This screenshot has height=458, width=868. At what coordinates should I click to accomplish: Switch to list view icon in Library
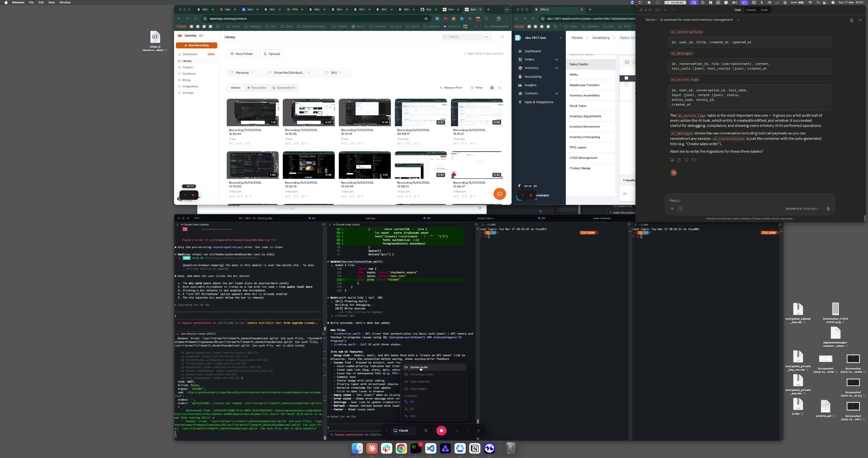point(499,88)
